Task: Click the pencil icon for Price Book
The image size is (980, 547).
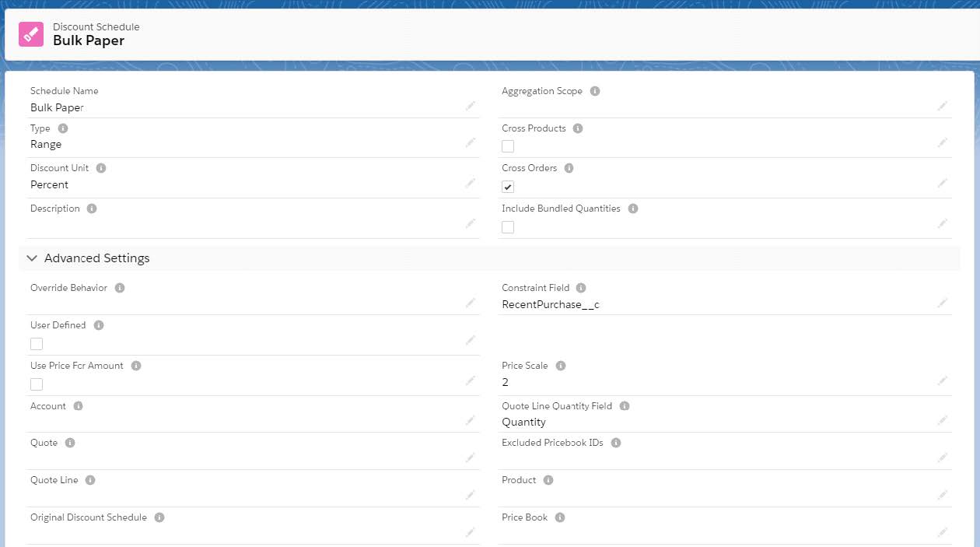Action: (x=942, y=532)
